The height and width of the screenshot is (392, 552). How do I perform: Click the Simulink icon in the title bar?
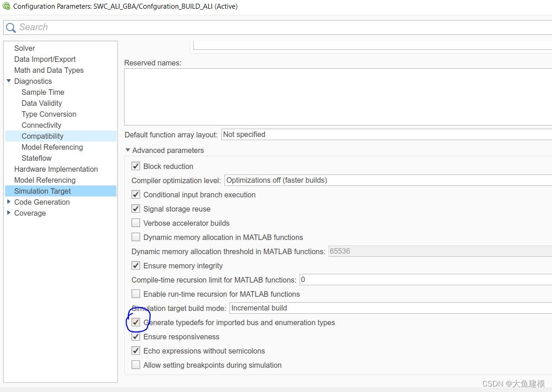coord(6,6)
